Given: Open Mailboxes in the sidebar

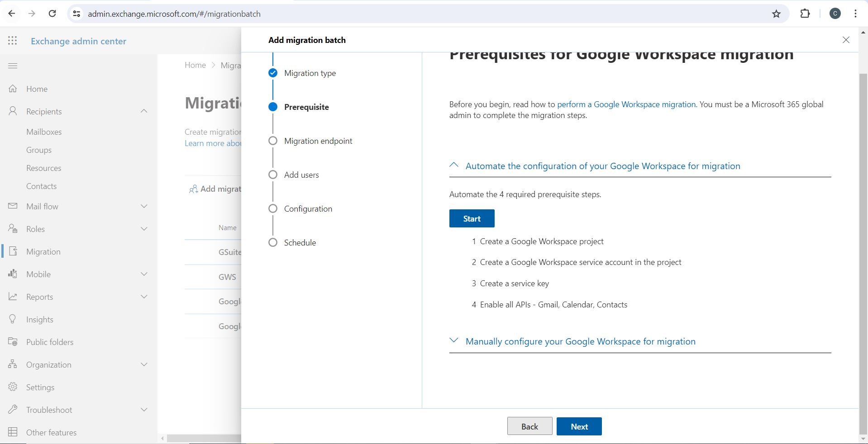Looking at the screenshot, I should pyautogui.click(x=44, y=132).
